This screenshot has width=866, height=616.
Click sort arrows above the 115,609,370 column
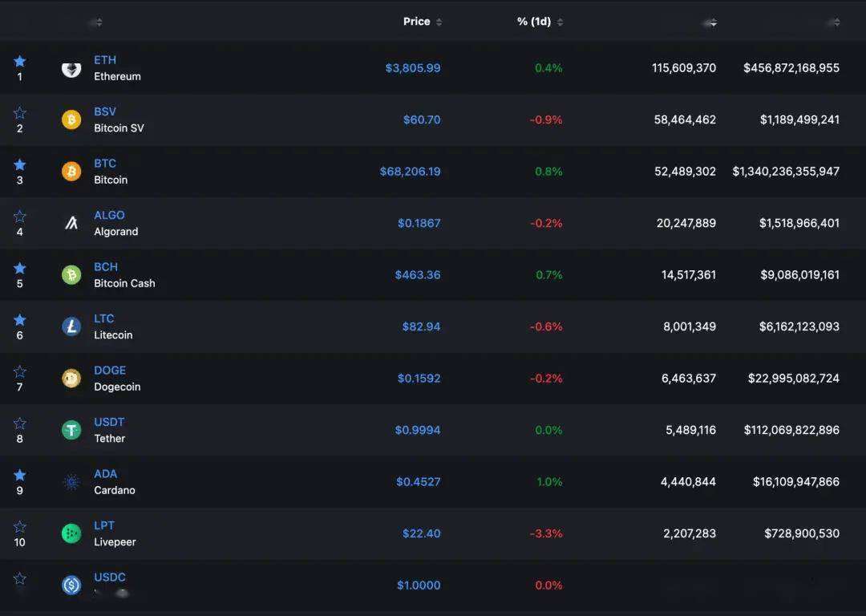714,22
